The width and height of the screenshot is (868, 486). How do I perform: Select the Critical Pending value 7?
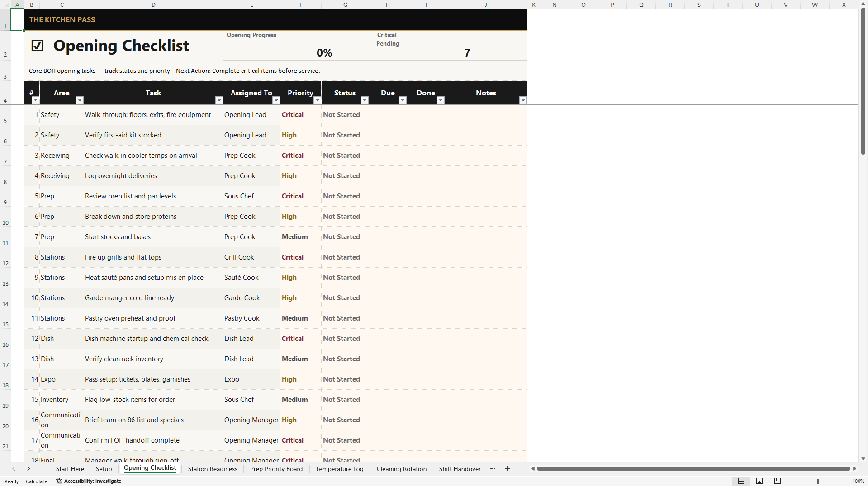coord(467,46)
